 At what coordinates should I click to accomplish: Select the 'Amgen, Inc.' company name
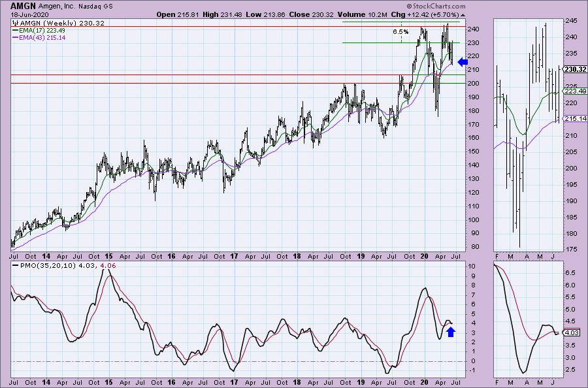57,7
